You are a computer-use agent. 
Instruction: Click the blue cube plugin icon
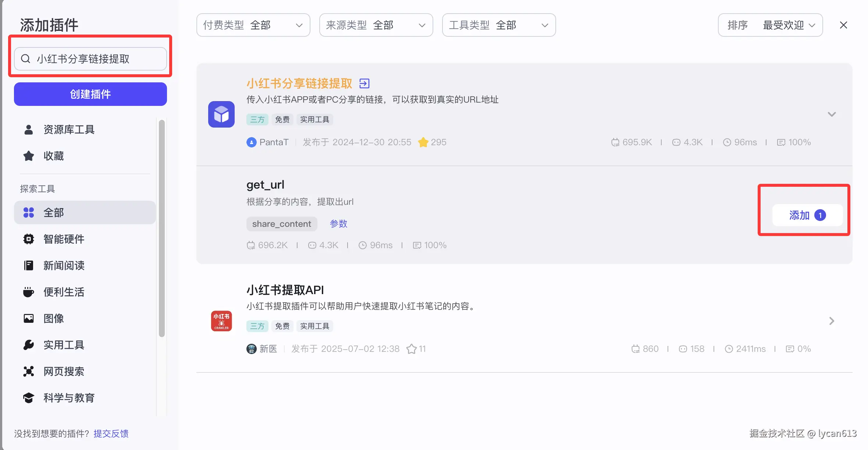[x=221, y=114]
